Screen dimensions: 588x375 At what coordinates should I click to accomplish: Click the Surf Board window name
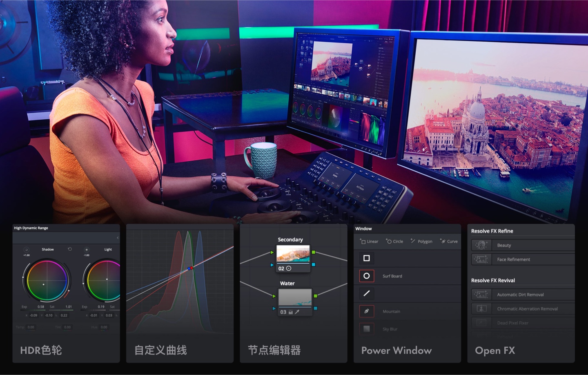(x=392, y=276)
